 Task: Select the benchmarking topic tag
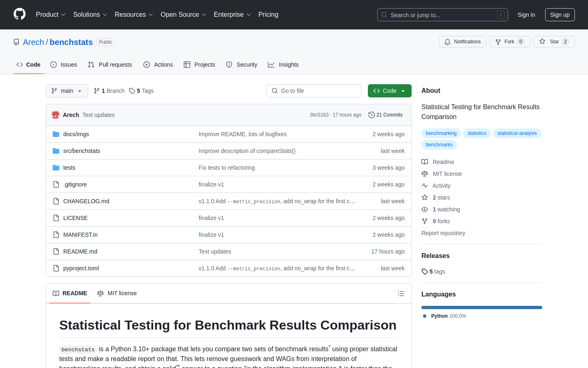(441, 133)
